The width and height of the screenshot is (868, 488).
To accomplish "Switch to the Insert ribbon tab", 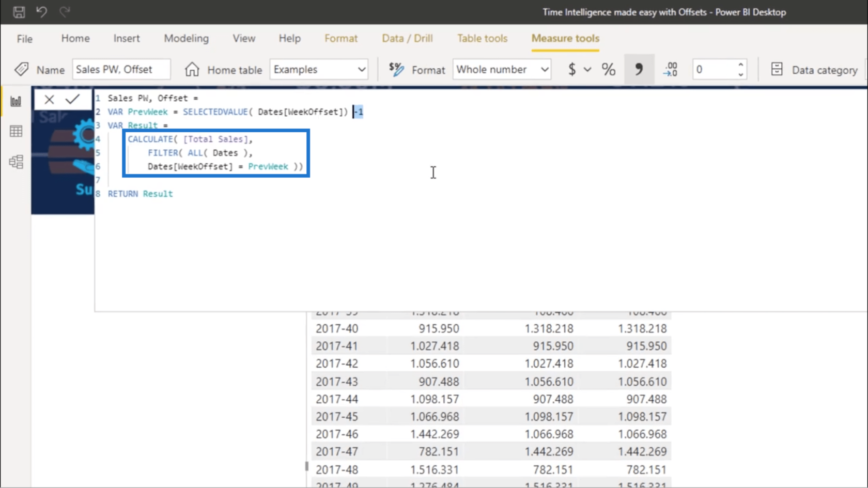I will click(127, 38).
